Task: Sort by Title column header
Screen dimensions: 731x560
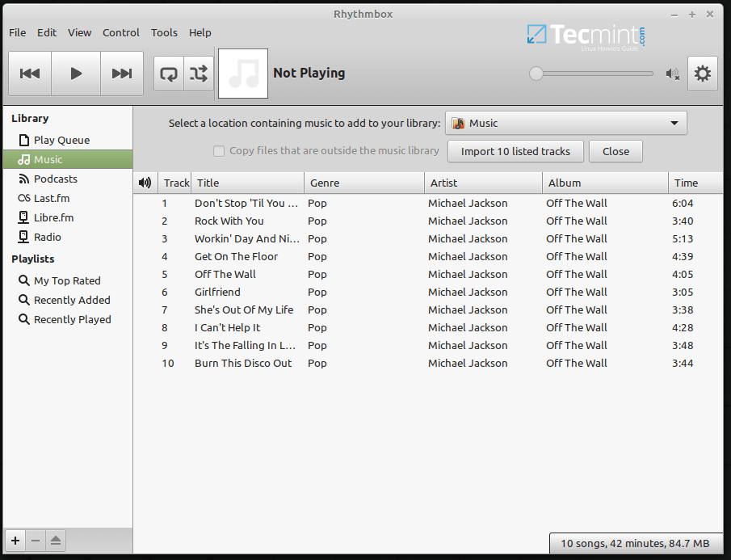Action: click(x=247, y=183)
